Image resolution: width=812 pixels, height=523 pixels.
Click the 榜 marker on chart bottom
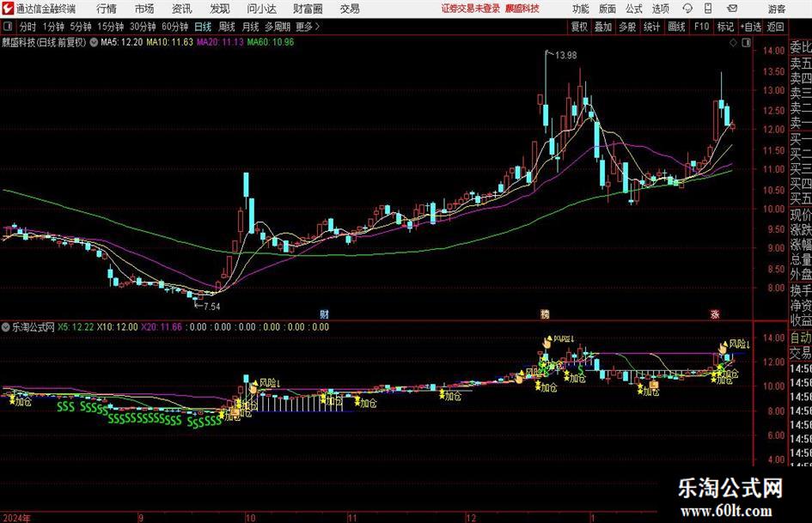545,314
